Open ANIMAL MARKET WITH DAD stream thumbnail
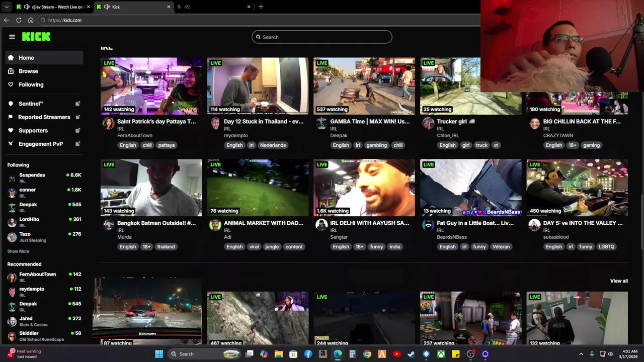Screen dimensions: 644x362 pyautogui.click(x=258, y=188)
